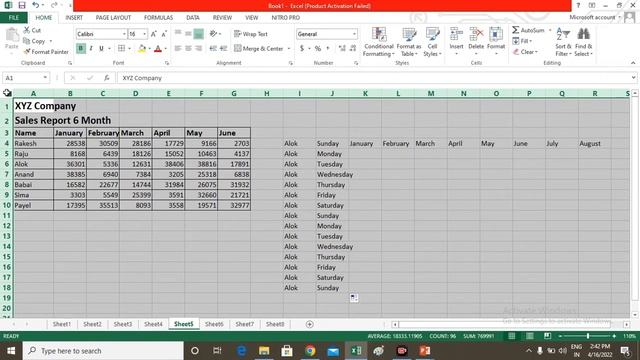Click Windows search box on taskbar

[103, 351]
